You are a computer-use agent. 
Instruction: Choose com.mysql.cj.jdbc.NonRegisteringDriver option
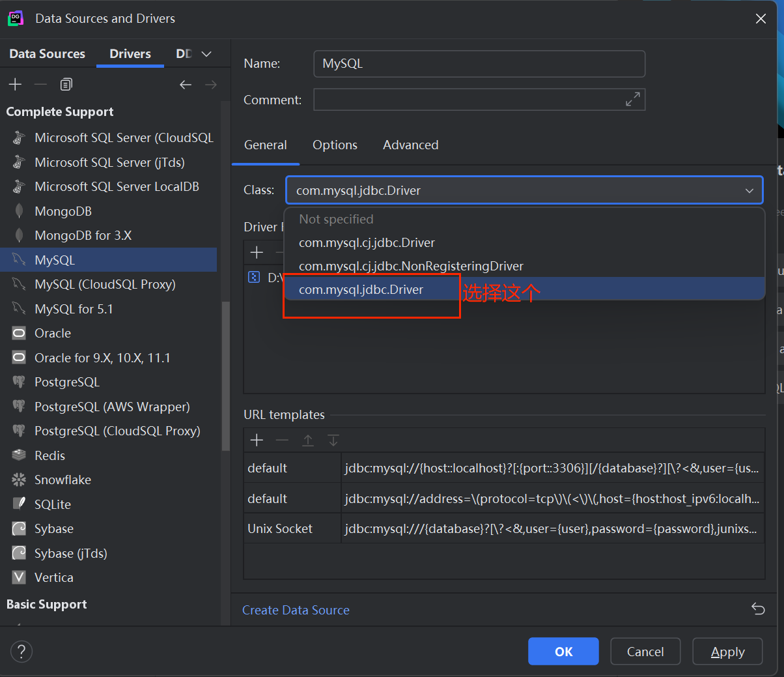click(x=524, y=266)
